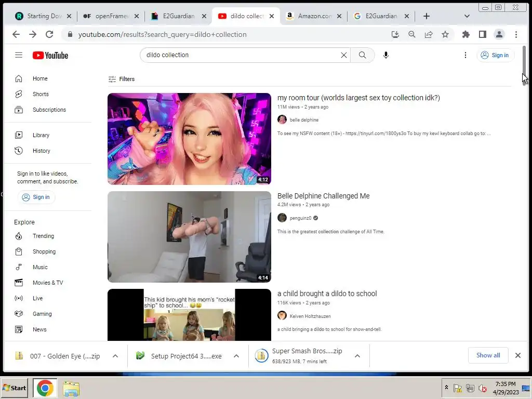Open File Explorer from the taskbar
Screen dimensions: 532x399
coord(71,389)
